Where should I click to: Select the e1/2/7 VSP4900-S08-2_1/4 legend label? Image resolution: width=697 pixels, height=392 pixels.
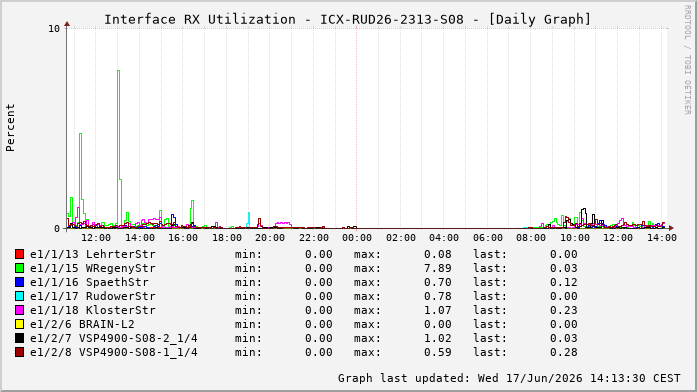114,338
